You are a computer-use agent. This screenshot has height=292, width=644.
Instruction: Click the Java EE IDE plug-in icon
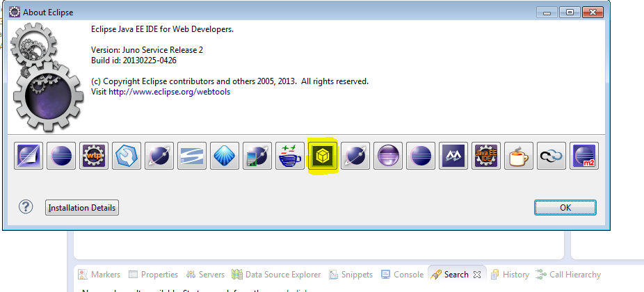coord(487,156)
